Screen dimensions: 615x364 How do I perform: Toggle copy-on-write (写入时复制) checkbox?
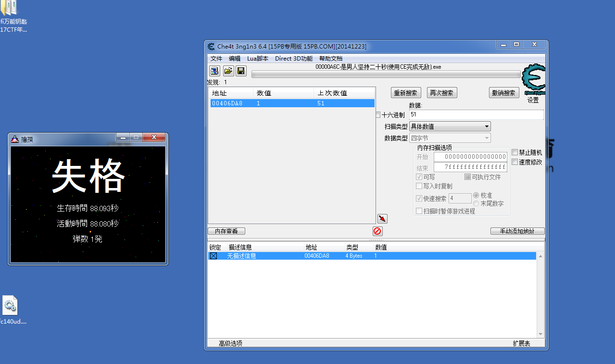[419, 186]
